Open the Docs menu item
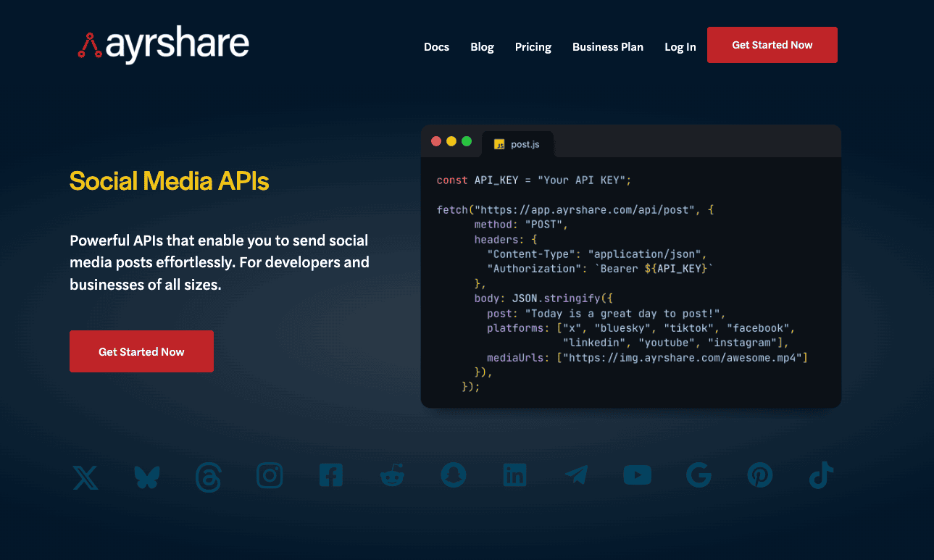This screenshot has width=934, height=560. coord(436,46)
